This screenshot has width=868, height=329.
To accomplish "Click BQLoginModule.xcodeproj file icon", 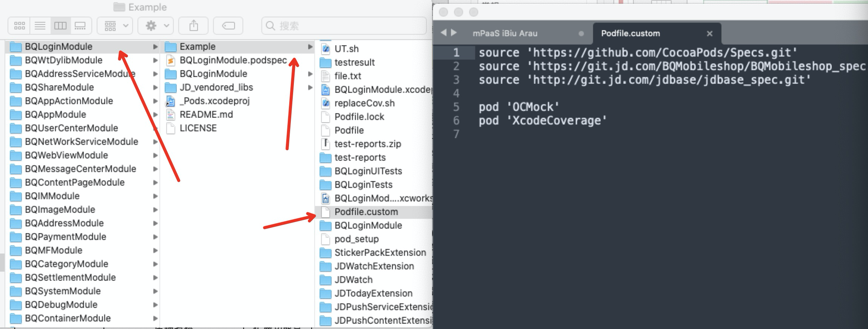I will (326, 90).
